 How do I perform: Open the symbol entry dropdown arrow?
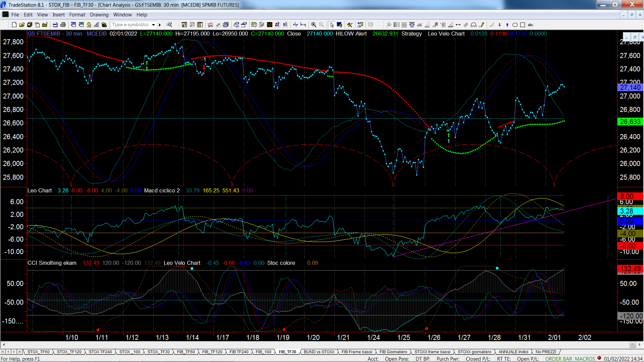[x=154, y=25]
